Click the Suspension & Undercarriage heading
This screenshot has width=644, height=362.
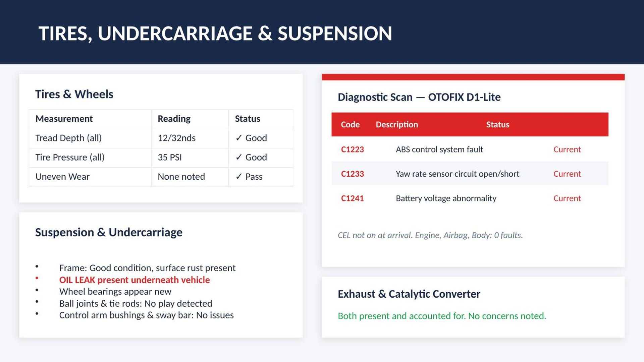coord(109,232)
